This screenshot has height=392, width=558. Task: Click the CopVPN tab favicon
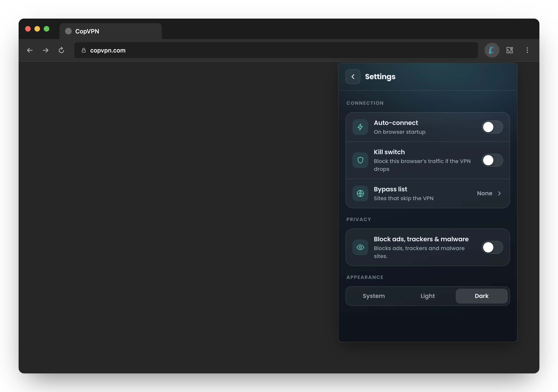pos(68,31)
